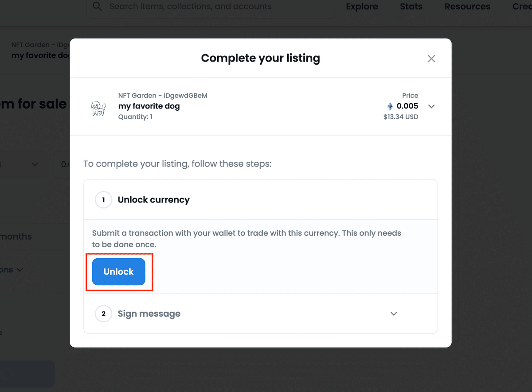Close the Complete your listing dialog

[431, 58]
